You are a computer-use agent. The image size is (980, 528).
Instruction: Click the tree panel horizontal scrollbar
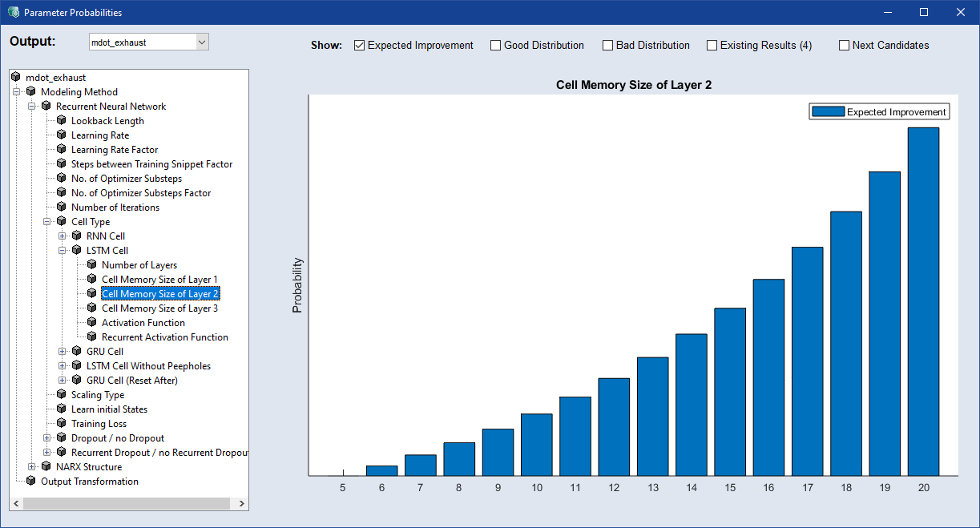point(128,503)
